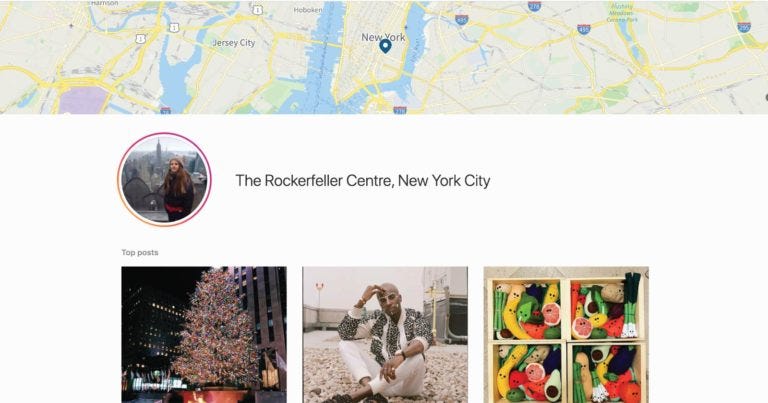768x403 pixels.
Task: Click the New York label on the map
Action: tap(383, 37)
